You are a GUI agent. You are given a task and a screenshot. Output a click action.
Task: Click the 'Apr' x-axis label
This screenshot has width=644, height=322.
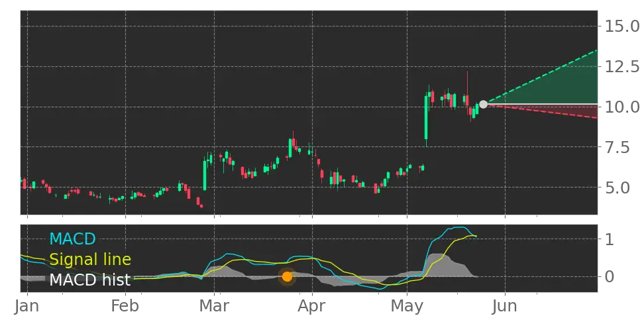312,307
